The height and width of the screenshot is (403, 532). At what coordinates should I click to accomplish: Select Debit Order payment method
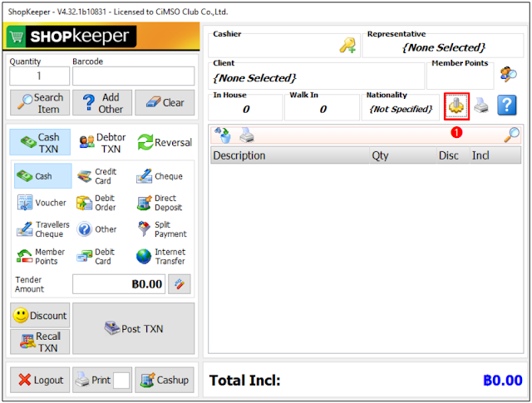coord(96,203)
